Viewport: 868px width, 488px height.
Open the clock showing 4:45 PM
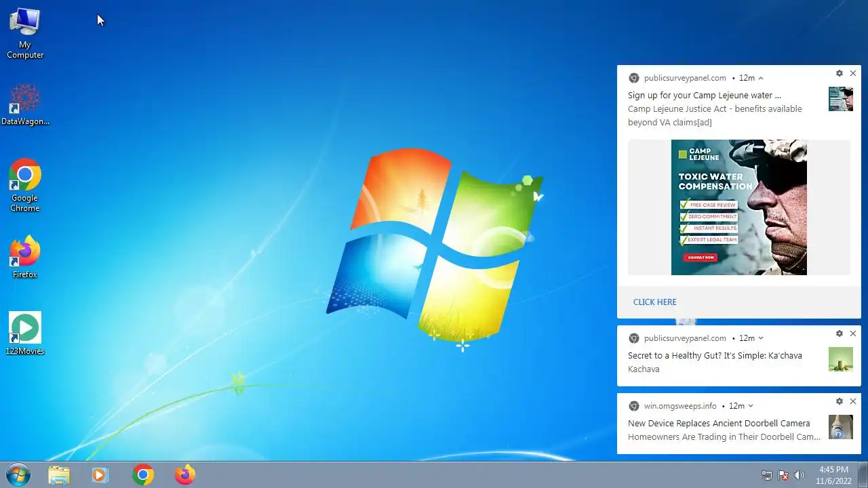click(833, 475)
